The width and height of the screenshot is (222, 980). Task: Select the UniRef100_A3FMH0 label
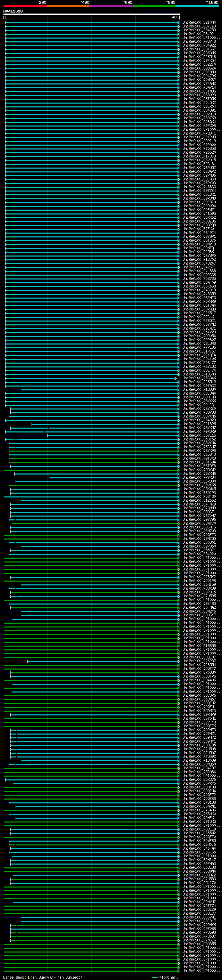(x=199, y=72)
